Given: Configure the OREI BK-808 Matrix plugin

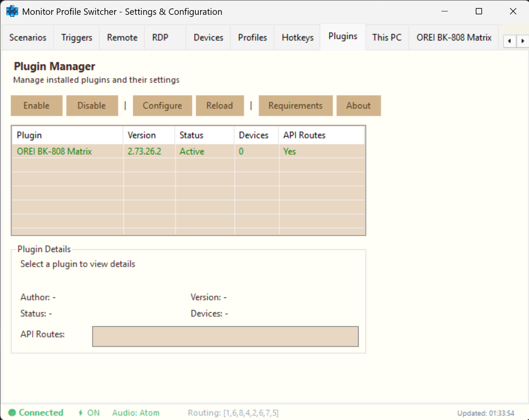Looking at the screenshot, I should click(x=162, y=105).
